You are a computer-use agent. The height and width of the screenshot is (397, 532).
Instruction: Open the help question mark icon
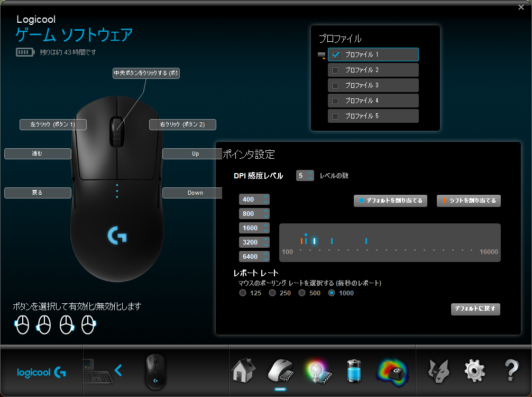click(x=511, y=371)
